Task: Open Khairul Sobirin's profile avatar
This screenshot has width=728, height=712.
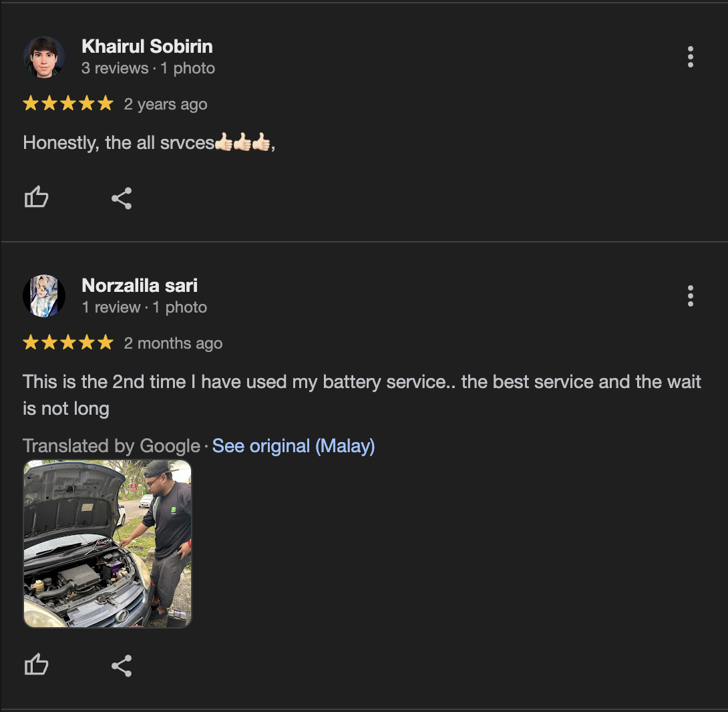Action: click(x=44, y=57)
